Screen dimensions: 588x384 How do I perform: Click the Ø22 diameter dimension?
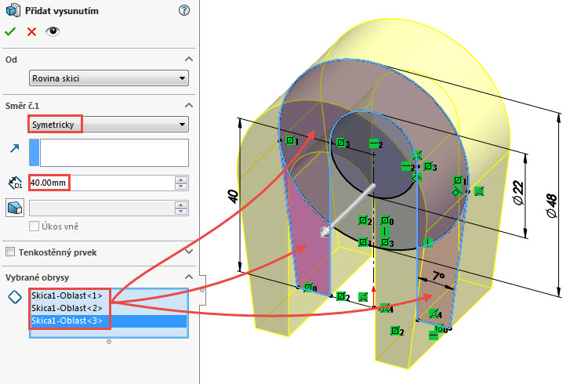(x=518, y=193)
